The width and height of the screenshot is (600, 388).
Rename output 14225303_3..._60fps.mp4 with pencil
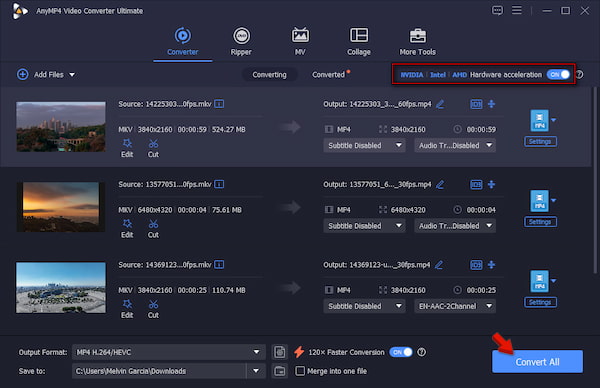point(440,104)
